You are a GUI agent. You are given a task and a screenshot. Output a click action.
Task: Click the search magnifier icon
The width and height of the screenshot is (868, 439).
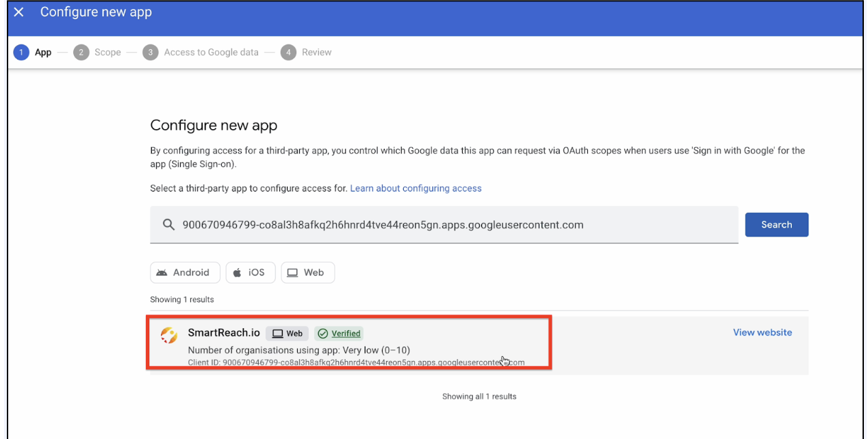(x=168, y=225)
